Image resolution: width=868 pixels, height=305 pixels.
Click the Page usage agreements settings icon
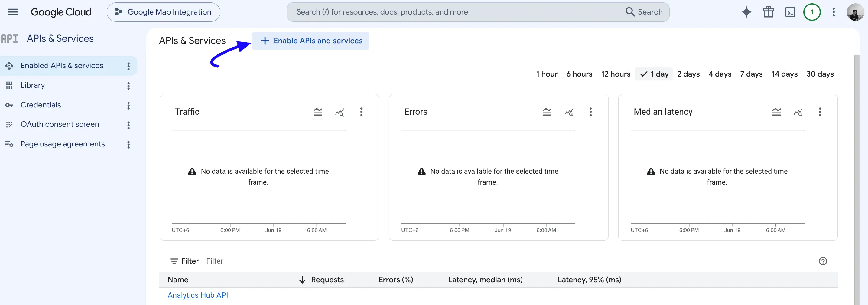[9, 144]
